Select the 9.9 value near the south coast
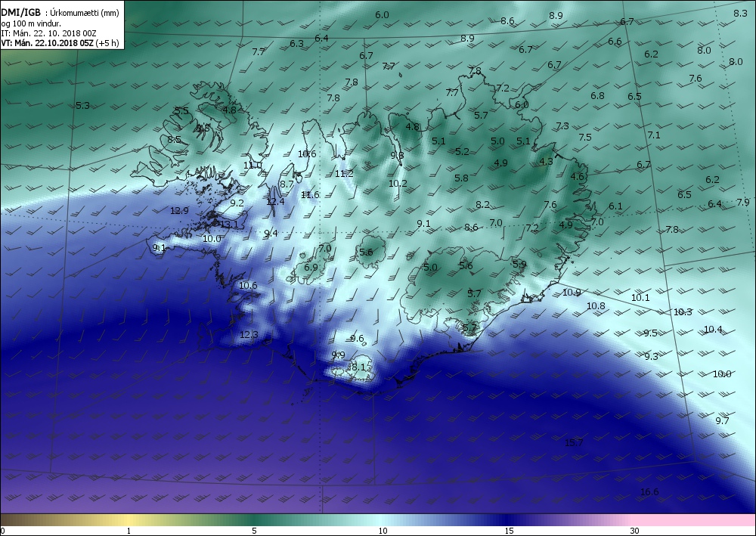Screen dimensions: 756x536 tap(339, 355)
